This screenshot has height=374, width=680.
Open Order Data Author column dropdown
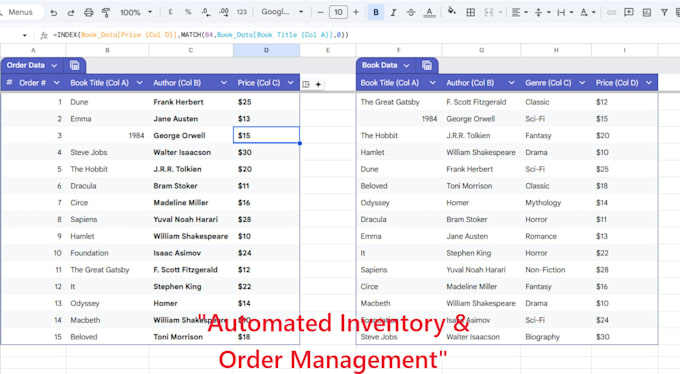pos(223,83)
